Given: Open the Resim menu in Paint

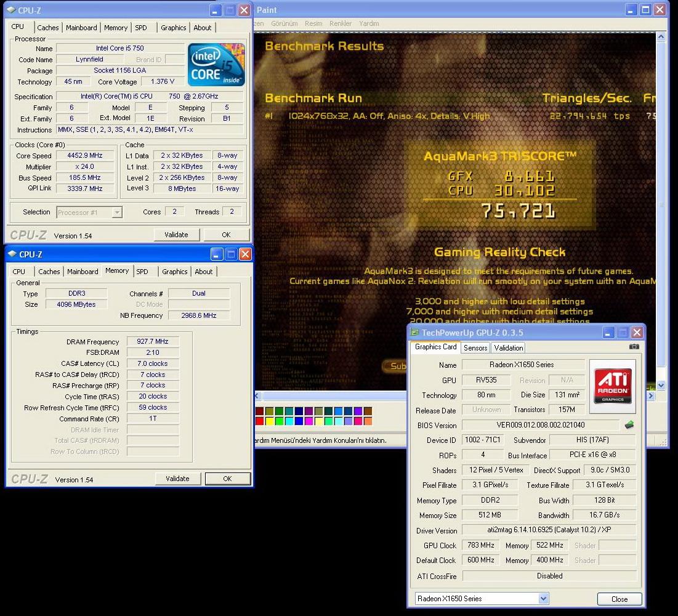Looking at the screenshot, I should coord(313,23).
